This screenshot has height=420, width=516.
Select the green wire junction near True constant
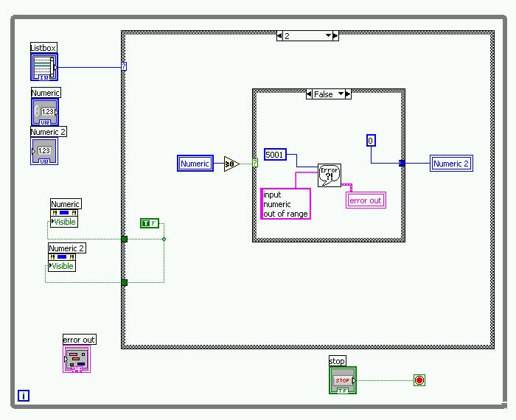tap(164, 239)
